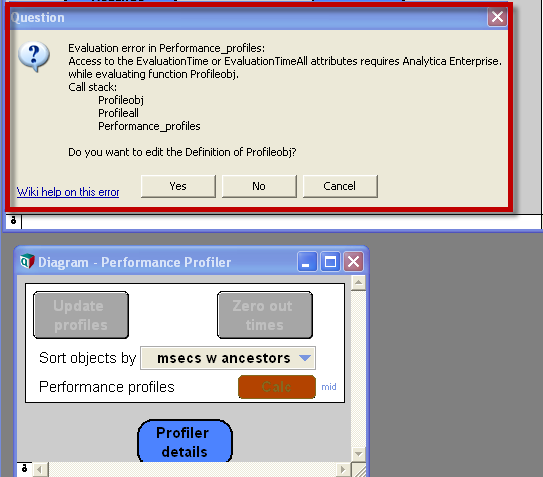The height and width of the screenshot is (477, 543).
Task: Cancel the evaluation error dialog
Action: click(340, 186)
